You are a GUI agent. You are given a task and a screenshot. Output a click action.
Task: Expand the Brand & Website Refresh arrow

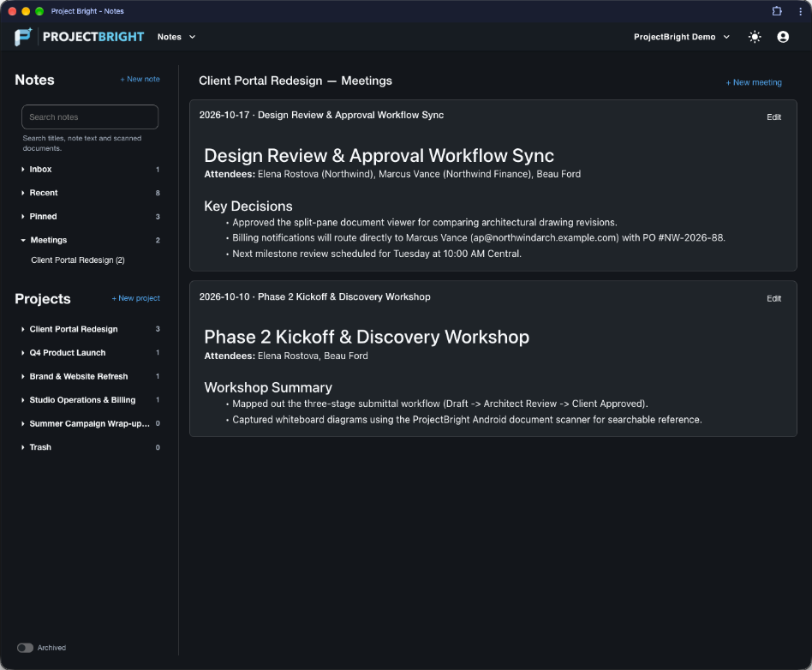coord(23,377)
